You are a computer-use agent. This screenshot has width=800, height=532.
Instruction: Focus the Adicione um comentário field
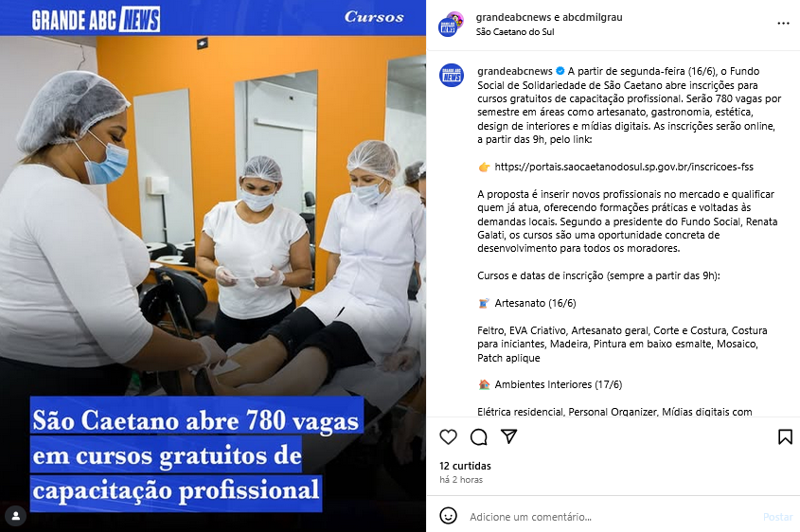(613, 517)
